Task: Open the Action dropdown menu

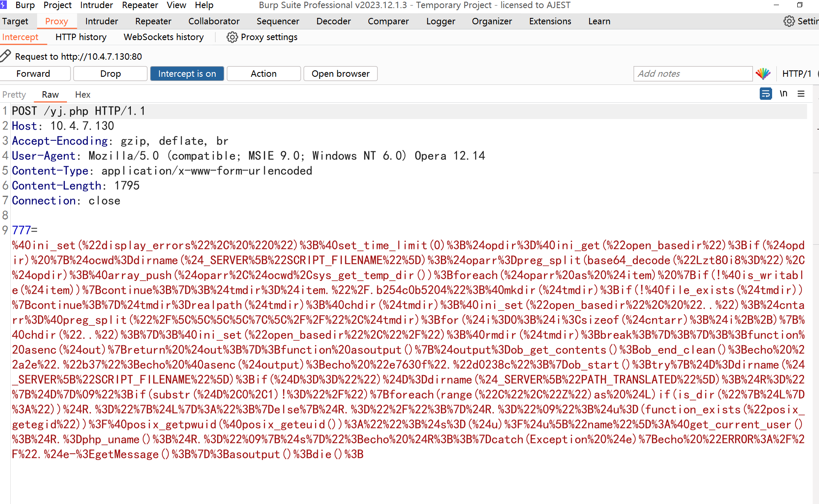Action: coord(263,73)
